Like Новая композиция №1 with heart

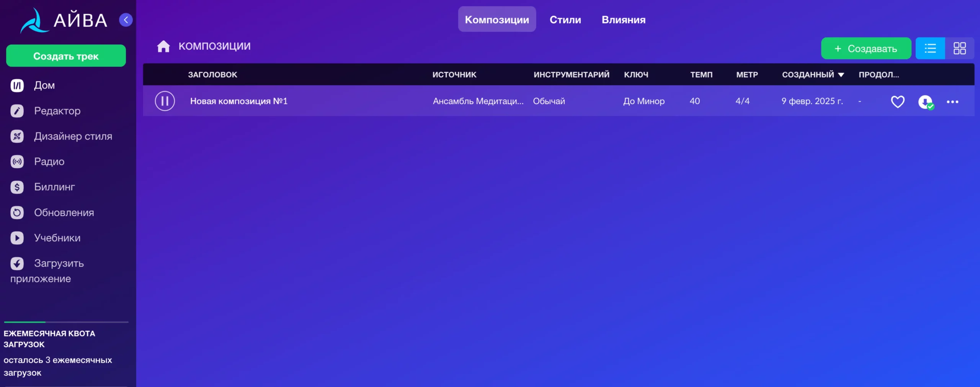[x=897, y=102]
